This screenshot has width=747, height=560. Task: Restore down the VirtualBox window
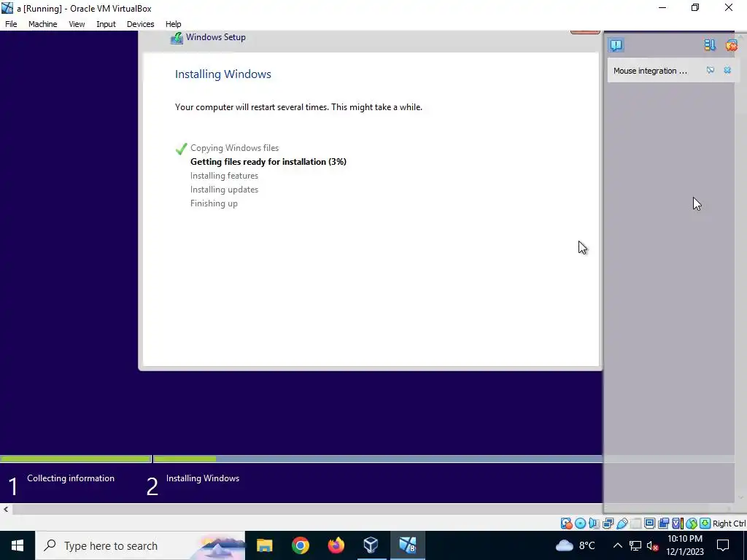695,7
